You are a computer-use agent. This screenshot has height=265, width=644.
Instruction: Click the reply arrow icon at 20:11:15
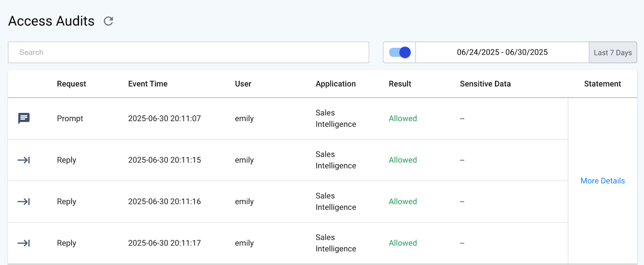coord(24,160)
